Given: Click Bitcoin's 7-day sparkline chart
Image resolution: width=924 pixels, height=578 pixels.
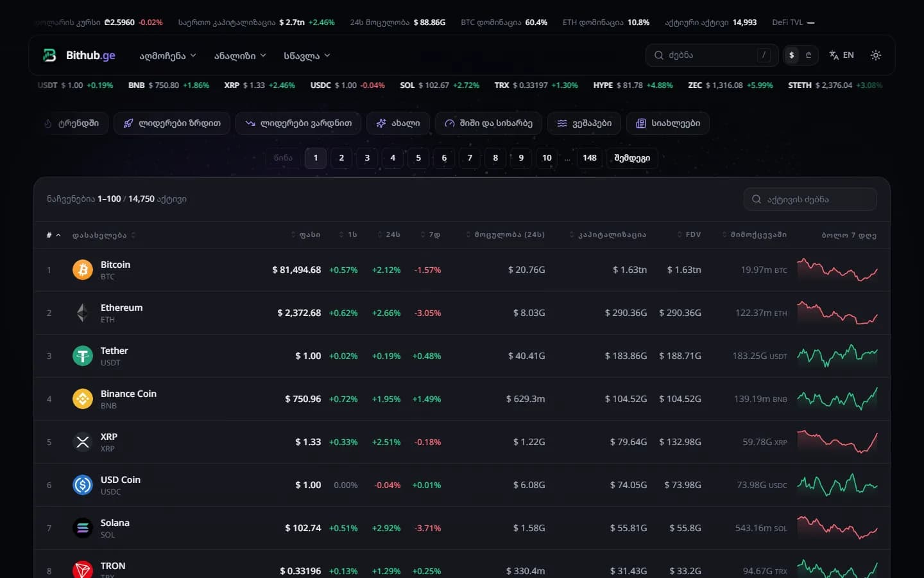Looking at the screenshot, I should click(x=837, y=270).
